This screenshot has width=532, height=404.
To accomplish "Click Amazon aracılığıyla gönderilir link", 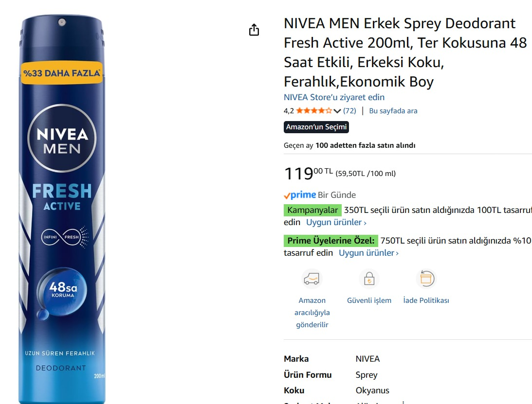I will pos(312,313).
